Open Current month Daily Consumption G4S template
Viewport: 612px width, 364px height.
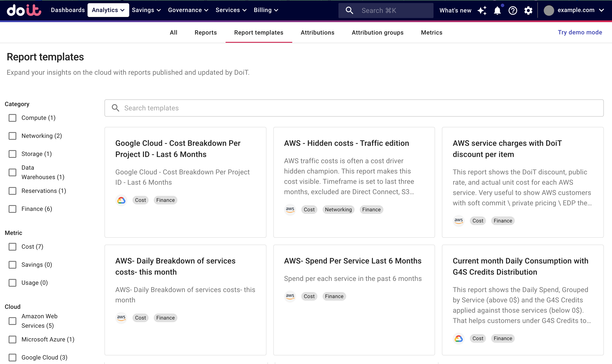[523, 300]
